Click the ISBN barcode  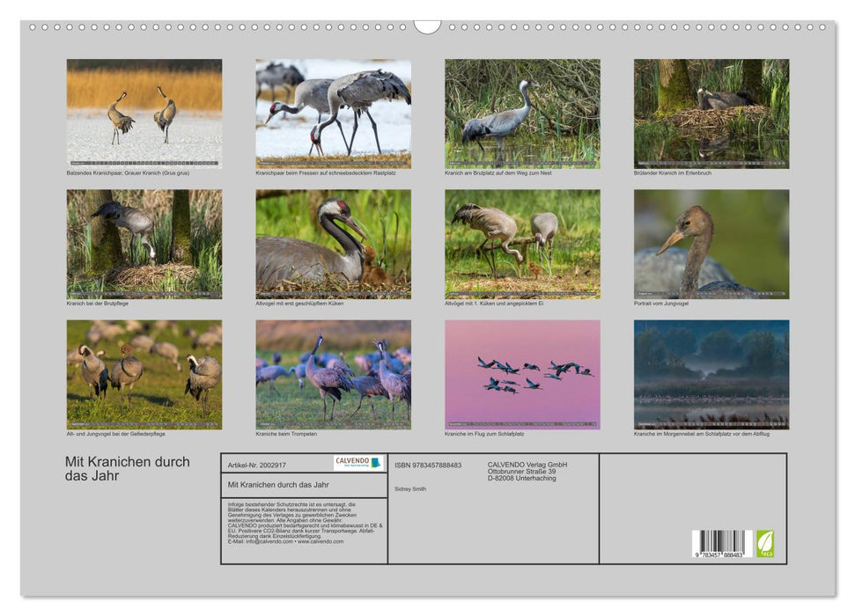coord(721,543)
